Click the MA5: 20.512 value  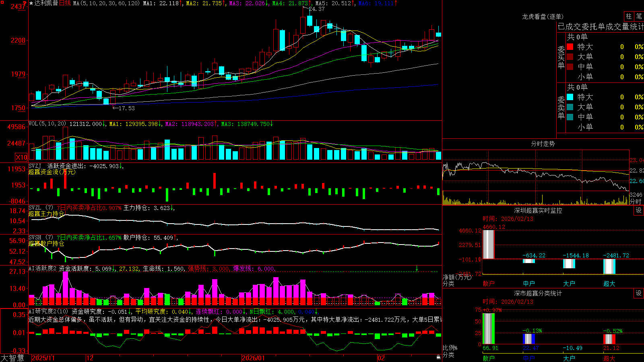[x=333, y=3]
